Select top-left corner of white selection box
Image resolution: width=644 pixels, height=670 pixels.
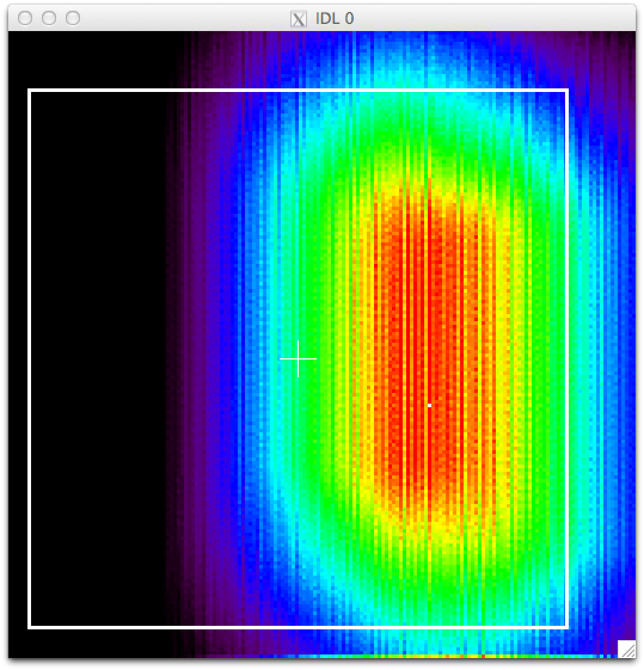pos(29,91)
